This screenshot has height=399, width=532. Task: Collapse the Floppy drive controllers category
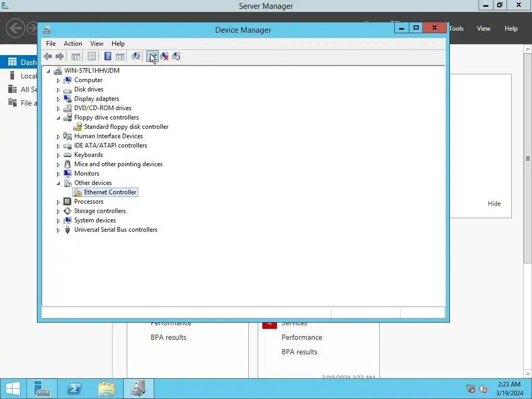pos(58,118)
